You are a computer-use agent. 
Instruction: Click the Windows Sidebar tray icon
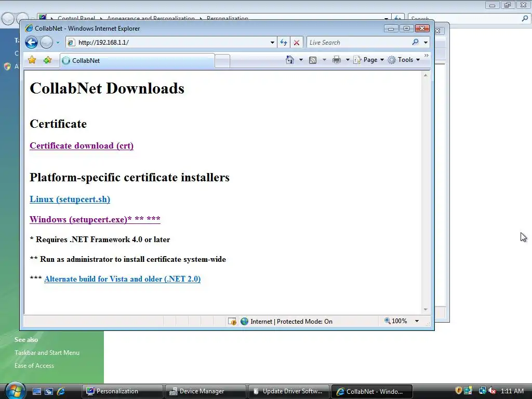[x=469, y=391]
